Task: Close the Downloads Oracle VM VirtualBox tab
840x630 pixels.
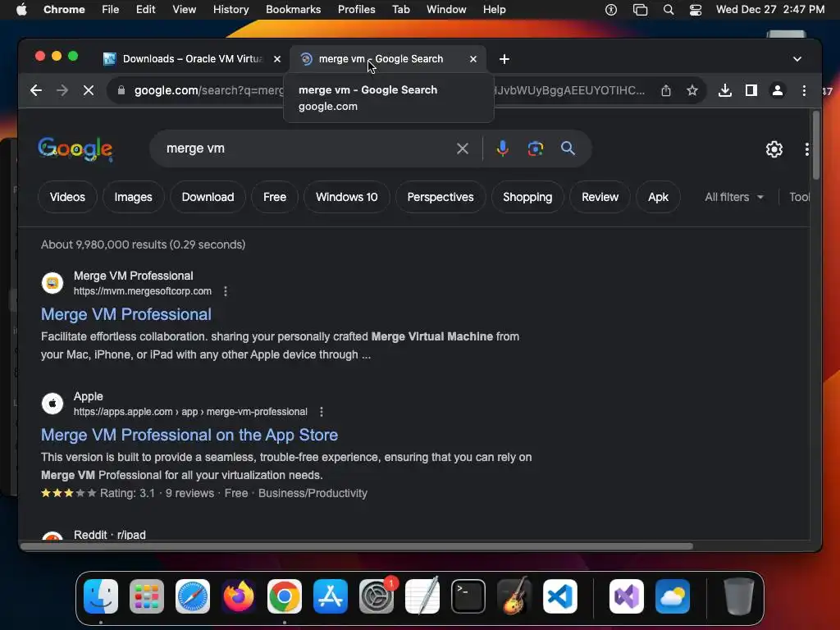Action: [277, 59]
